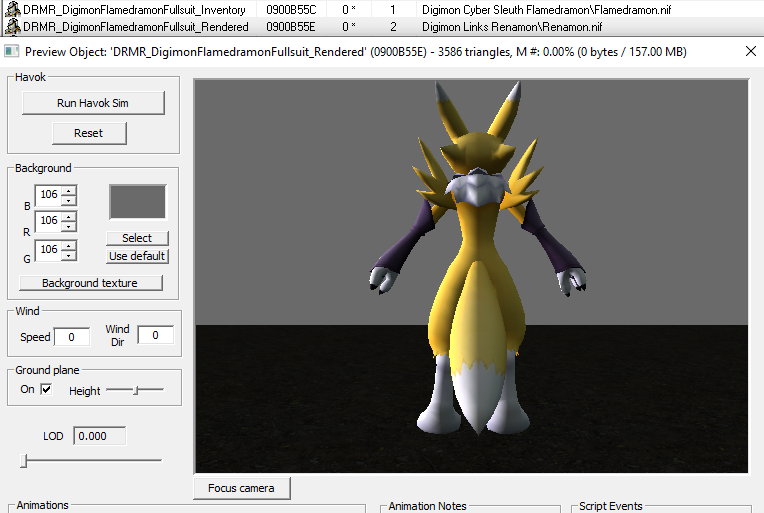The width and height of the screenshot is (764, 513).
Task: Click form ID 0900B55C
Action: coord(291,10)
